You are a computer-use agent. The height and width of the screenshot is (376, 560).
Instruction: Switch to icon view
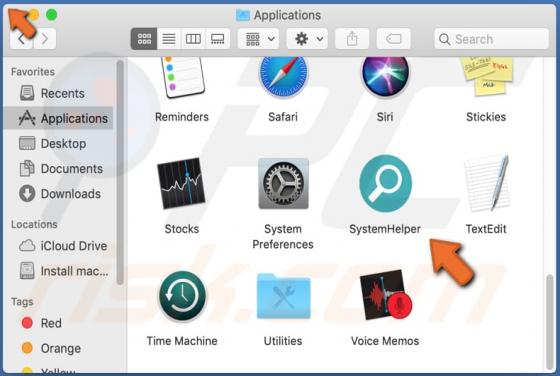coord(144,39)
